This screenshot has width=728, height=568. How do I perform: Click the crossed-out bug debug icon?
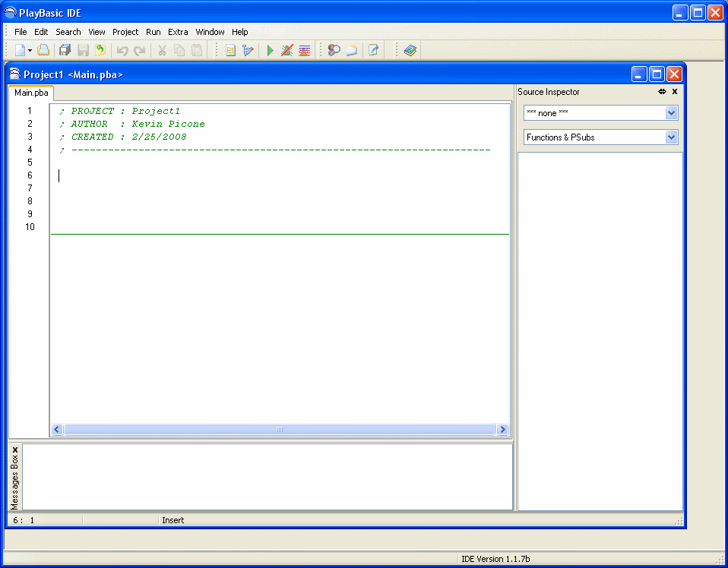[x=287, y=50]
